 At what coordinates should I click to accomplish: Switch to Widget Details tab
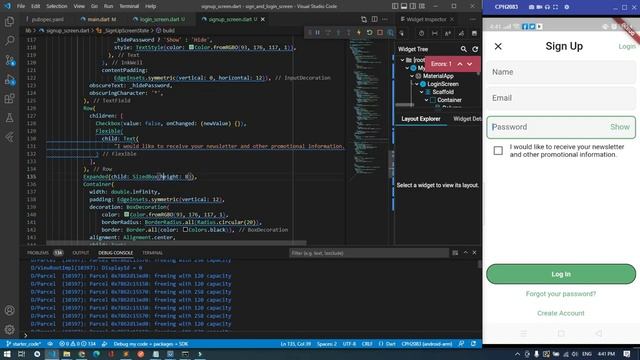pos(467,119)
